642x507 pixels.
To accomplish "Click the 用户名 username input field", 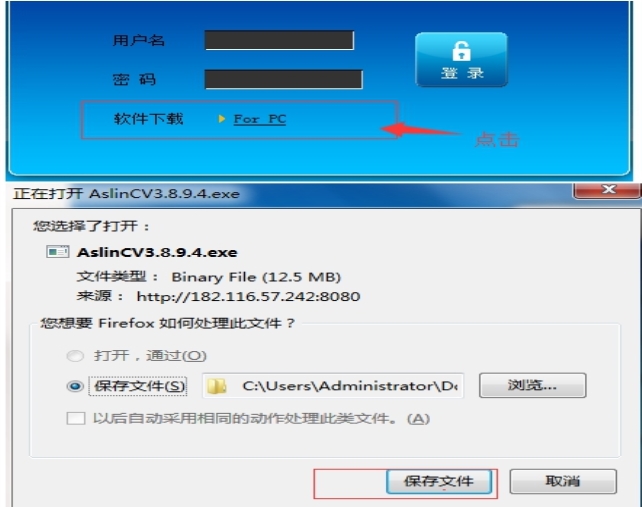I will point(279,40).
